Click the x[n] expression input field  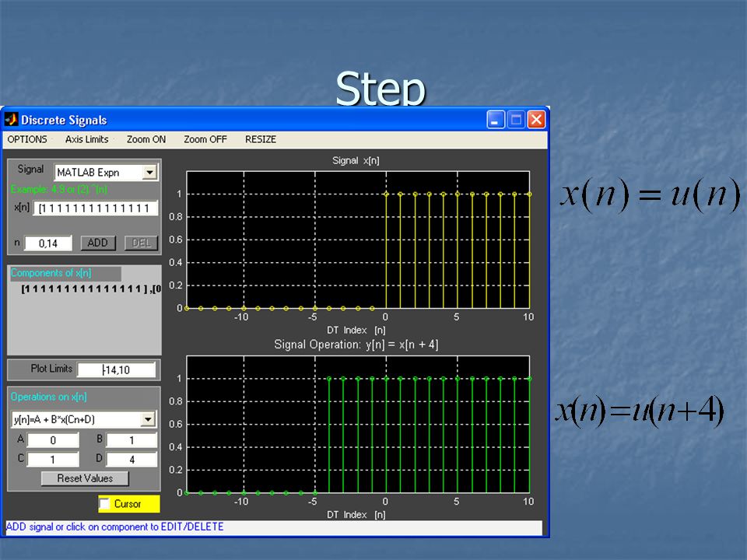point(95,208)
